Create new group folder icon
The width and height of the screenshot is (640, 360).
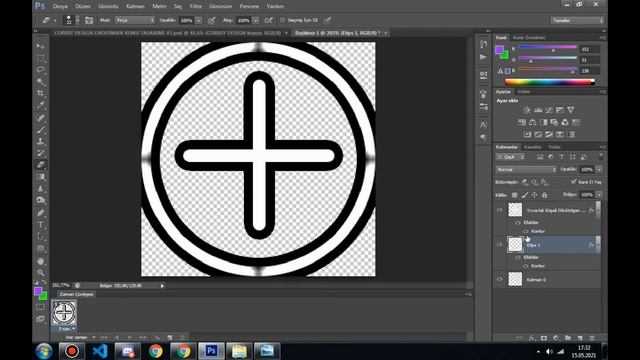pyautogui.click(x=568, y=338)
